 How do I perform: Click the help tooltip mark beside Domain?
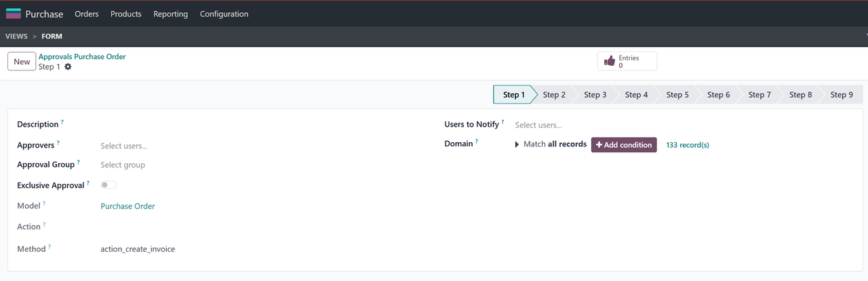click(x=477, y=142)
